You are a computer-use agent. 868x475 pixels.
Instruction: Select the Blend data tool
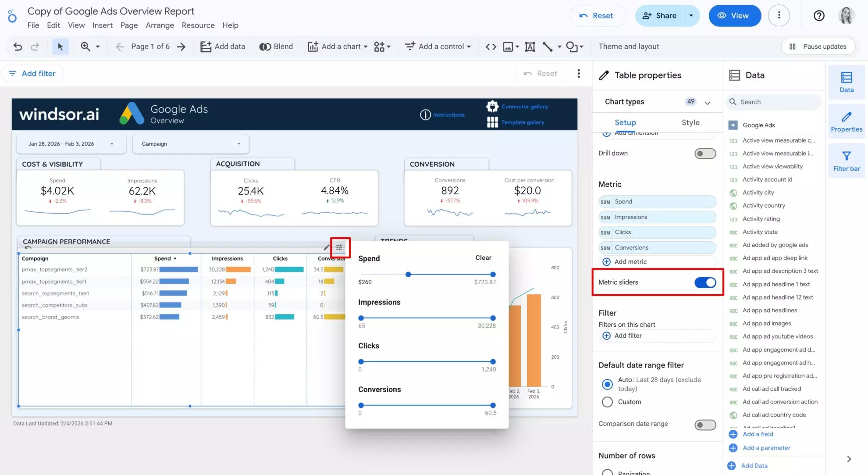click(x=276, y=46)
